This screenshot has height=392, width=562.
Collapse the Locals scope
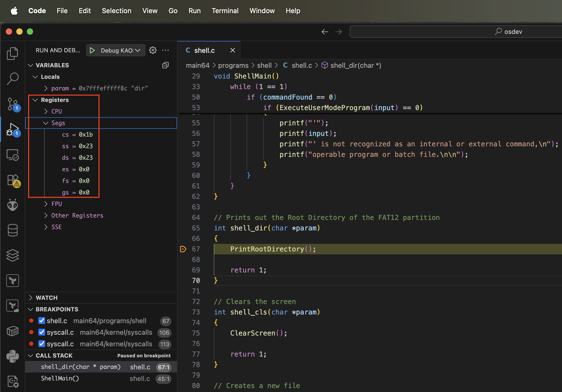click(x=35, y=77)
